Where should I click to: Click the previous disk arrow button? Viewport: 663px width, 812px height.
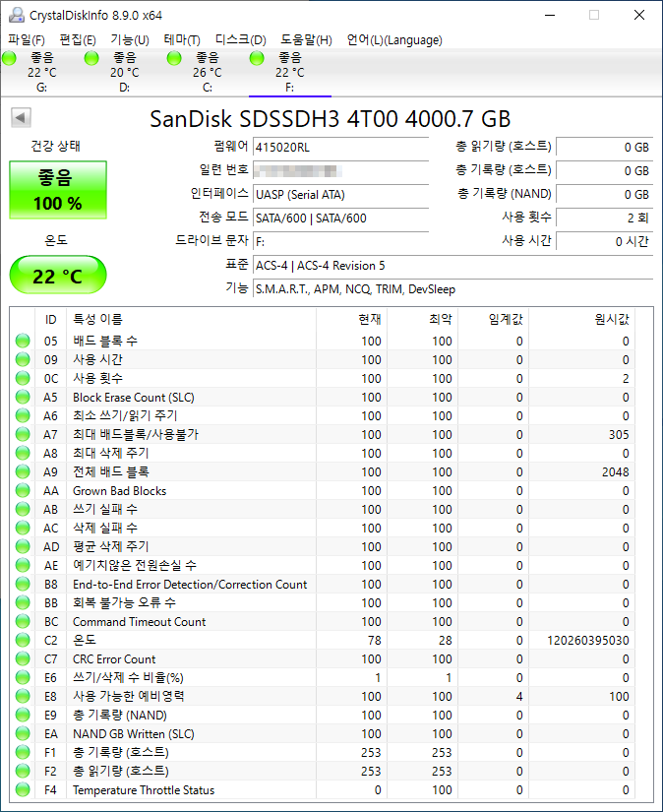point(21,117)
